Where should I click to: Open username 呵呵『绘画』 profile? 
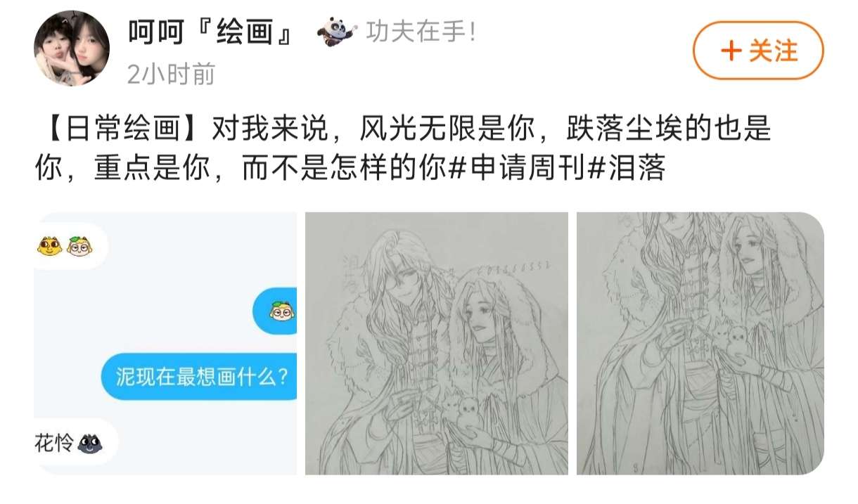point(210,32)
